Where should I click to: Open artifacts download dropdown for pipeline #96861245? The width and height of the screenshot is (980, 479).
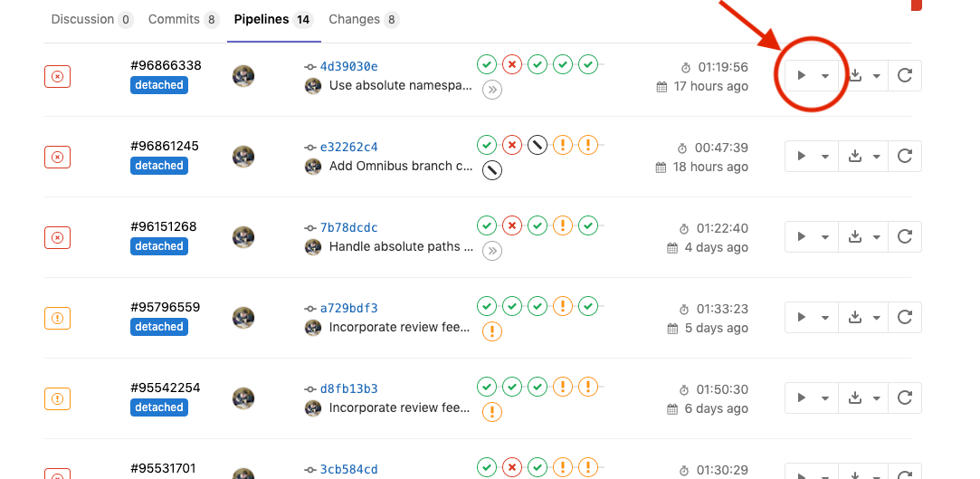pos(863,157)
